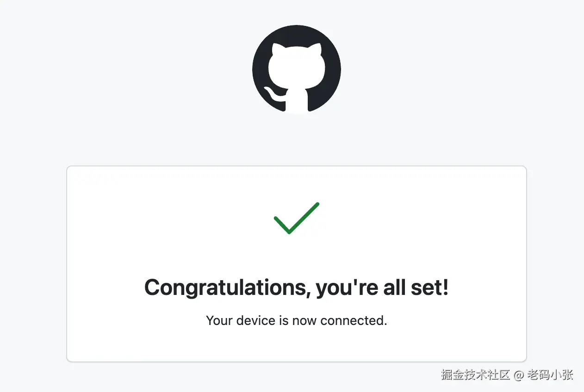
Task: Click the "Your device is now connected." message
Action: 297,320
